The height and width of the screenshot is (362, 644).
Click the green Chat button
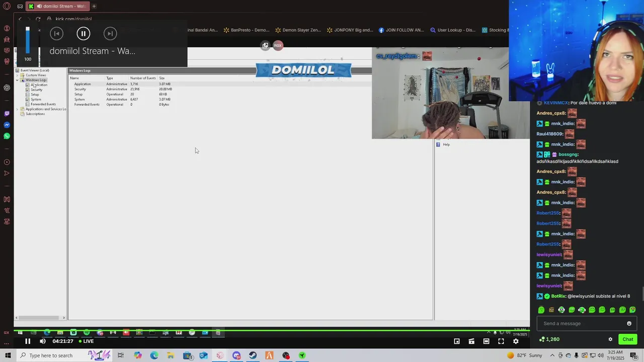coord(627,339)
